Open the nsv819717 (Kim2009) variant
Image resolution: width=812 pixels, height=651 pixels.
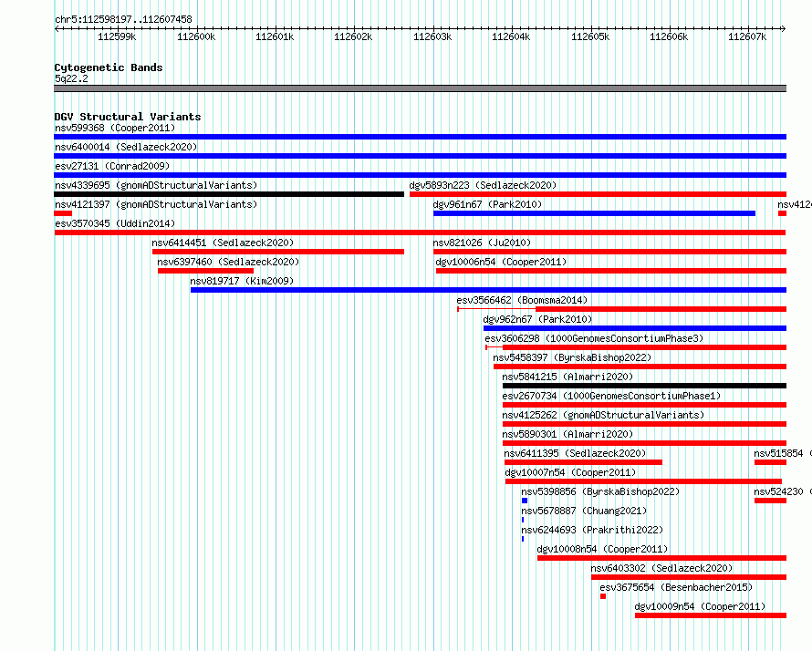(x=242, y=281)
